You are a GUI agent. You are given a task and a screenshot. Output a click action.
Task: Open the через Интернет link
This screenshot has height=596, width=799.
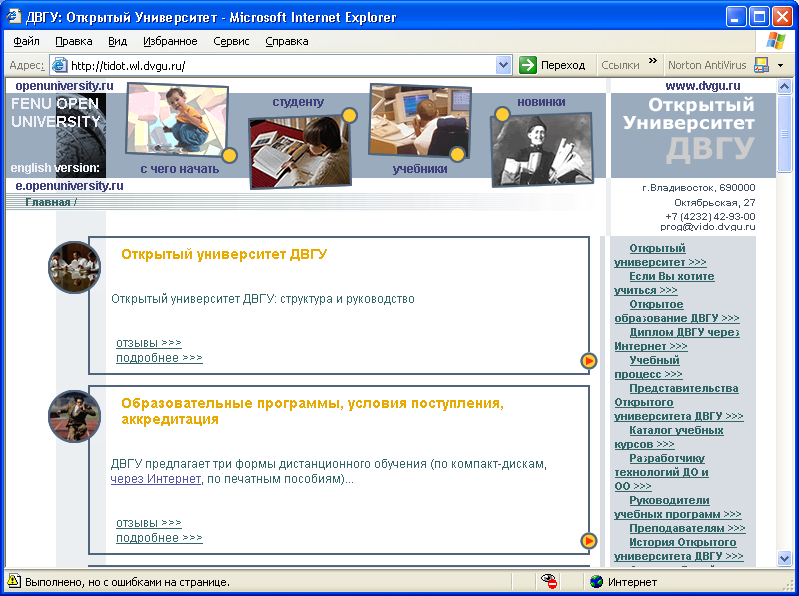(156, 479)
